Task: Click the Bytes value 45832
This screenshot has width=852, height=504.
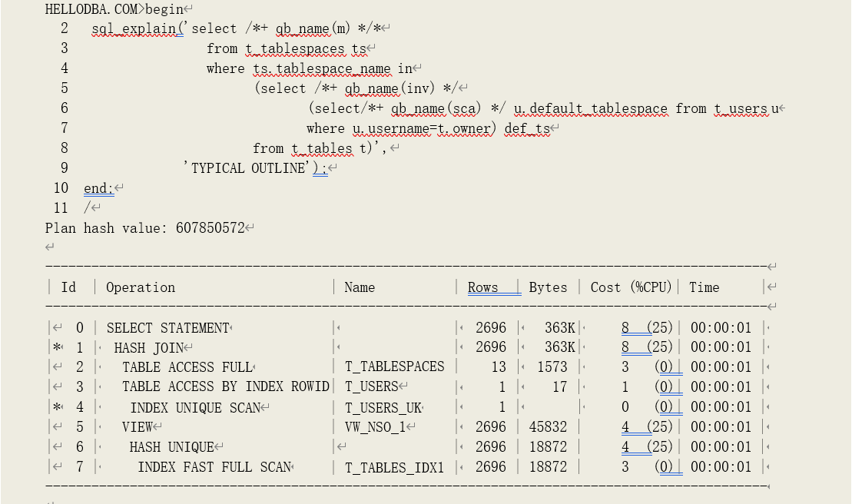Action: (x=549, y=427)
